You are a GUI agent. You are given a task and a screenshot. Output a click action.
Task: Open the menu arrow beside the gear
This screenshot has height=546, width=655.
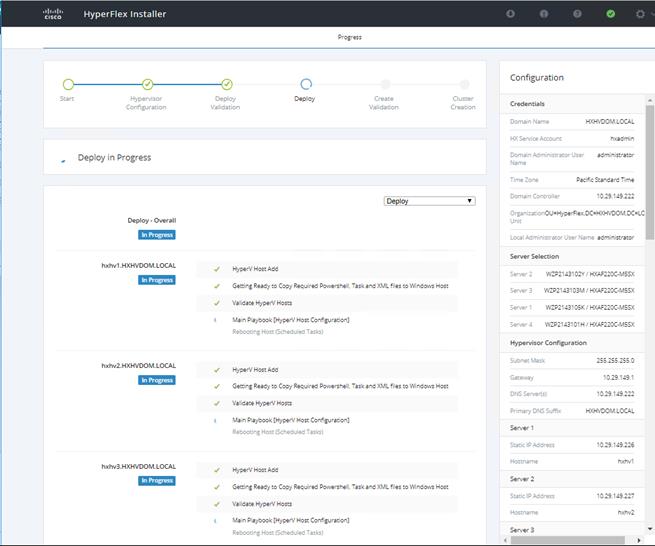pyautogui.click(x=652, y=14)
